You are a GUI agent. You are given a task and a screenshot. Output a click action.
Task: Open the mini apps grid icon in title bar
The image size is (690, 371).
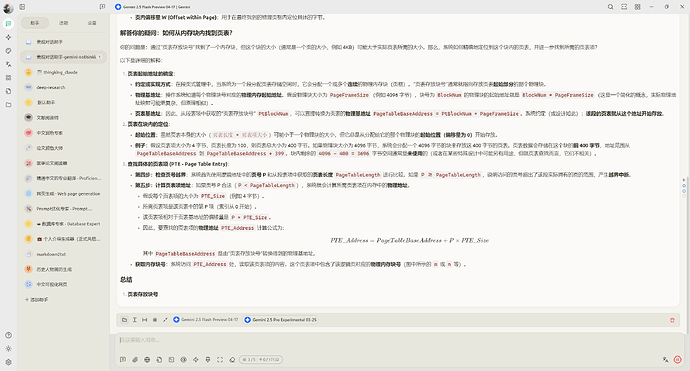638,7
